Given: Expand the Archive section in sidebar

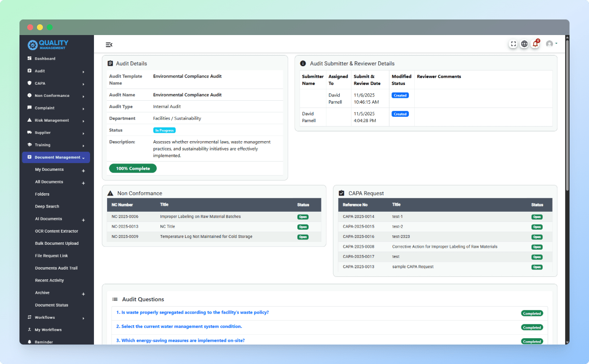Looking at the screenshot, I should 83,292.
